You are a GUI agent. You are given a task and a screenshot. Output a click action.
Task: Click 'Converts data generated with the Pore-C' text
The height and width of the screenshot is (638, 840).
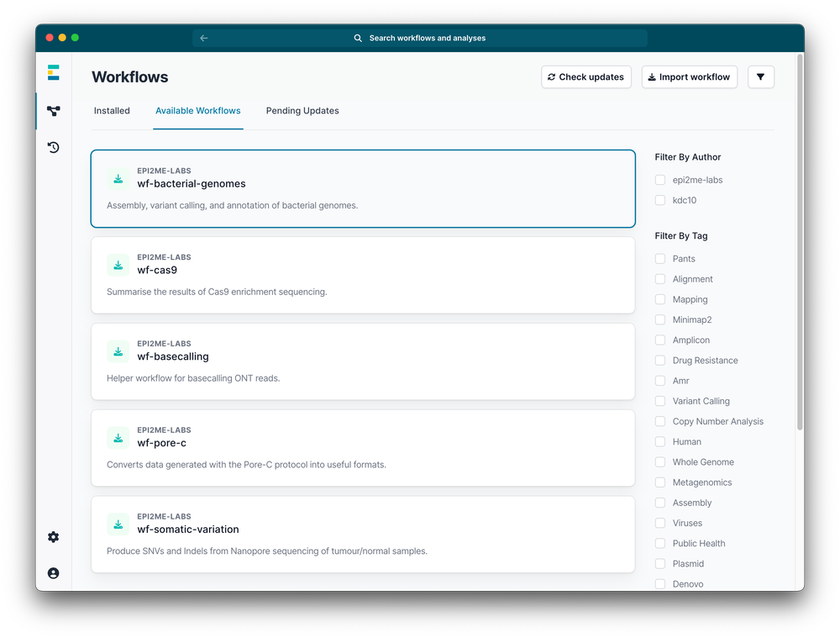pos(246,464)
